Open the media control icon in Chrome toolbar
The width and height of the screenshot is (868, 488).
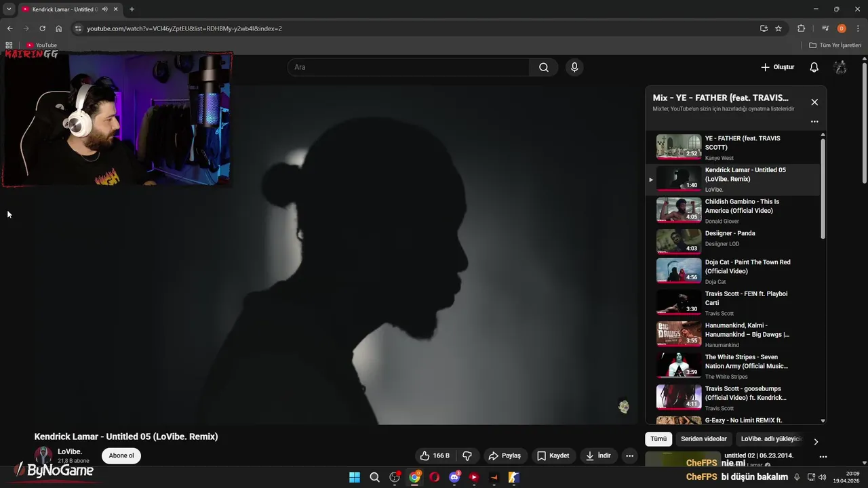click(825, 28)
